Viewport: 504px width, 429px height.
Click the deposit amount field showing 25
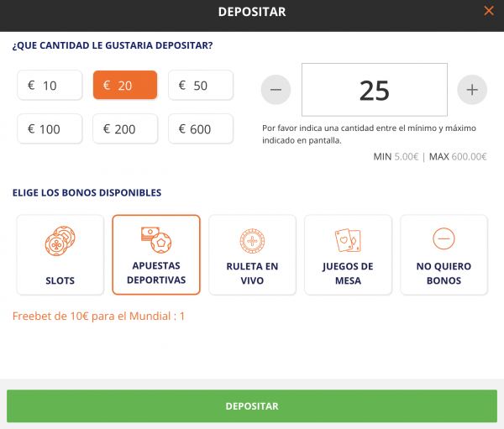[375, 90]
